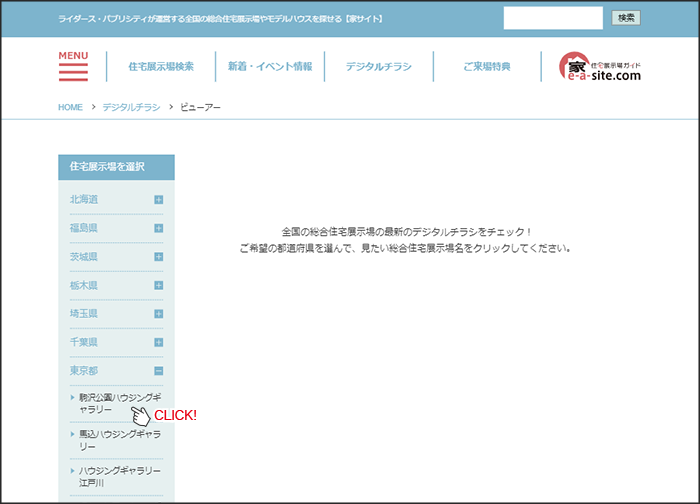Go to HOME breadcrumb link
This screenshot has height=504, width=700.
tap(70, 107)
